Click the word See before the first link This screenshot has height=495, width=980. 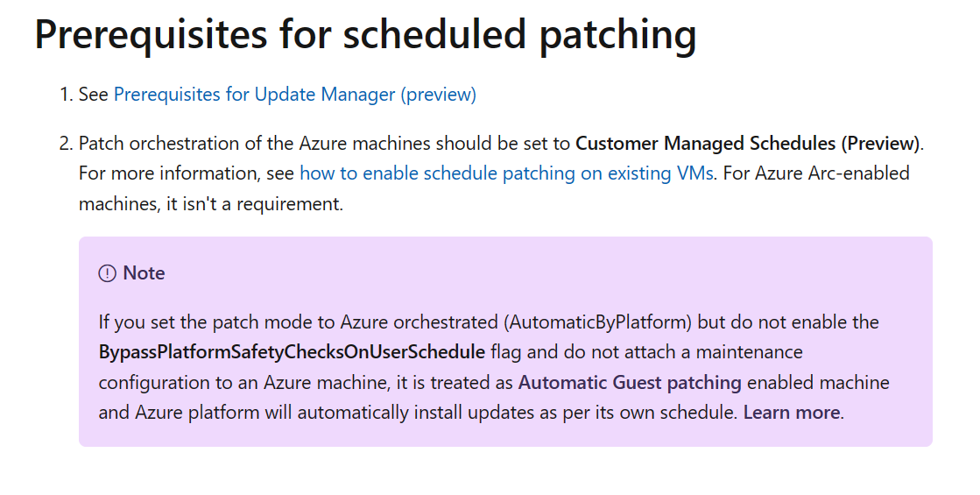93,95
